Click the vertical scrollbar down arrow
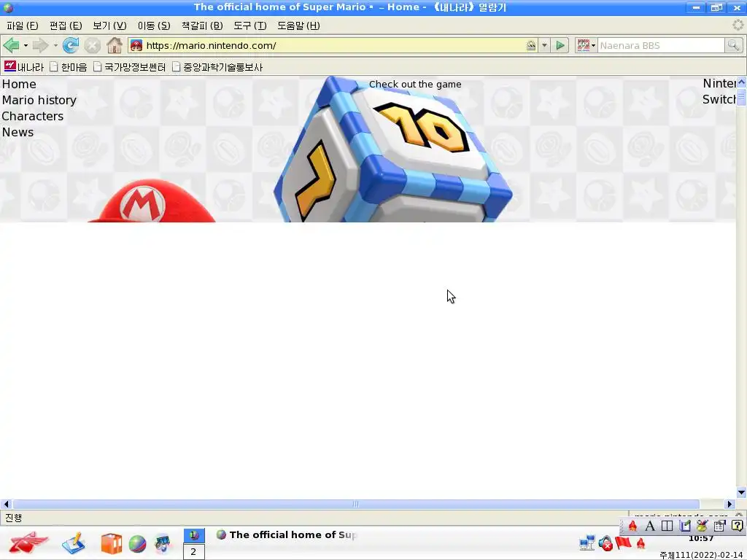This screenshot has width=747, height=560. click(x=741, y=492)
